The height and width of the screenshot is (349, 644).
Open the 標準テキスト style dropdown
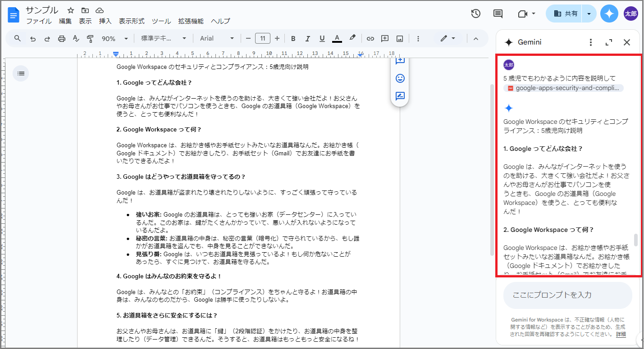point(164,39)
